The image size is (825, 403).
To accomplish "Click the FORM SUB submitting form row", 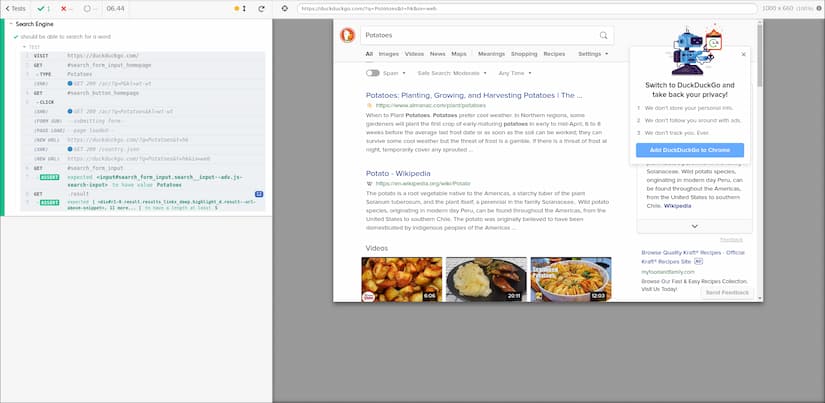I will click(143, 121).
